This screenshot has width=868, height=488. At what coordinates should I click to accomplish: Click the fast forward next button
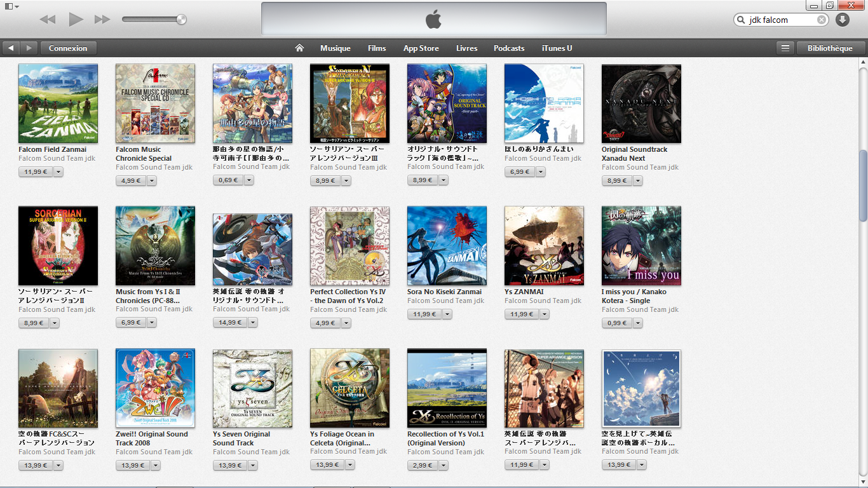102,20
